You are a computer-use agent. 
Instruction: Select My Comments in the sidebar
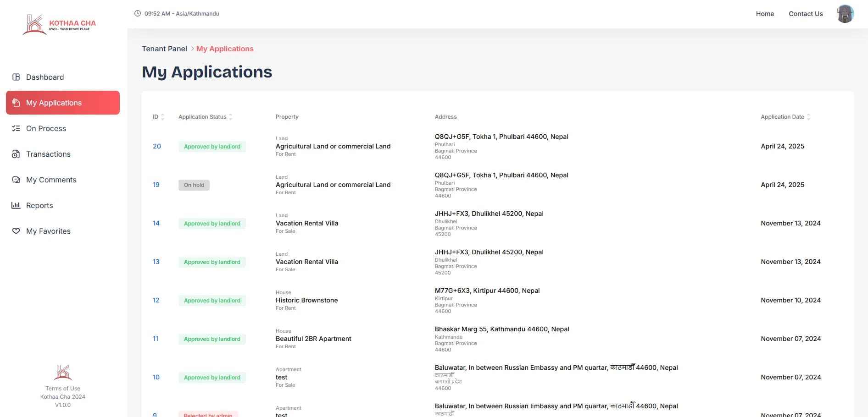coord(63,180)
